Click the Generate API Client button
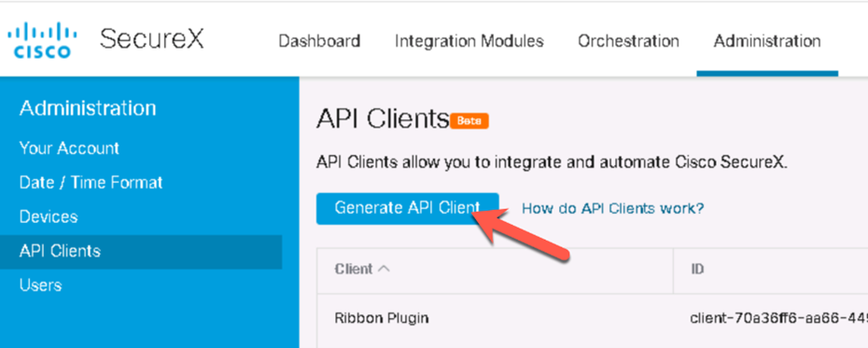 [408, 209]
